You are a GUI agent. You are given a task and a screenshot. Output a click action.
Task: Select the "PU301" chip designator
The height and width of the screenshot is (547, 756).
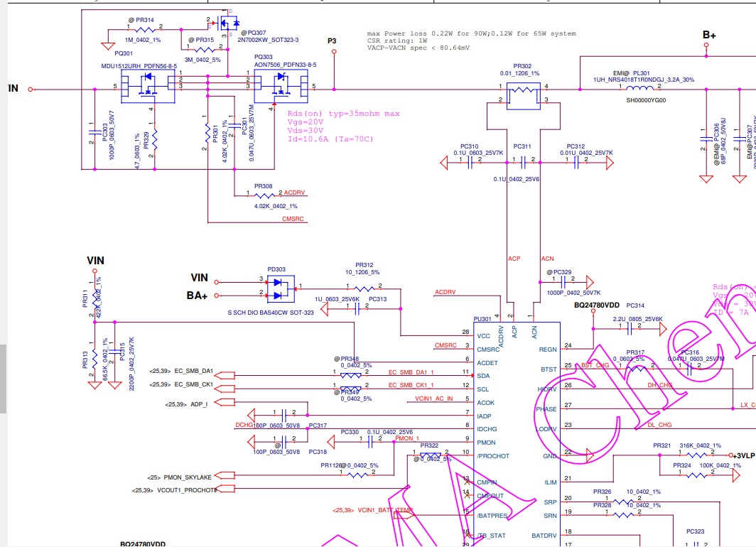click(482, 319)
